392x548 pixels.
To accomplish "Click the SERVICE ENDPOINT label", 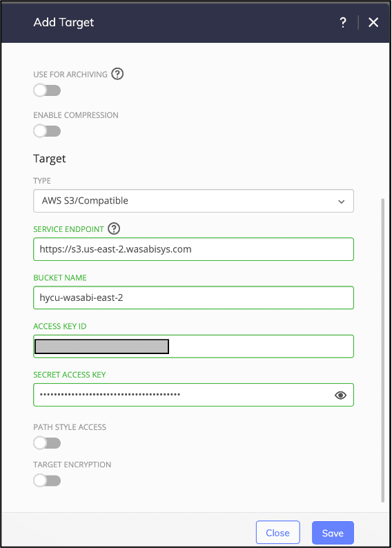I will coord(68,229).
